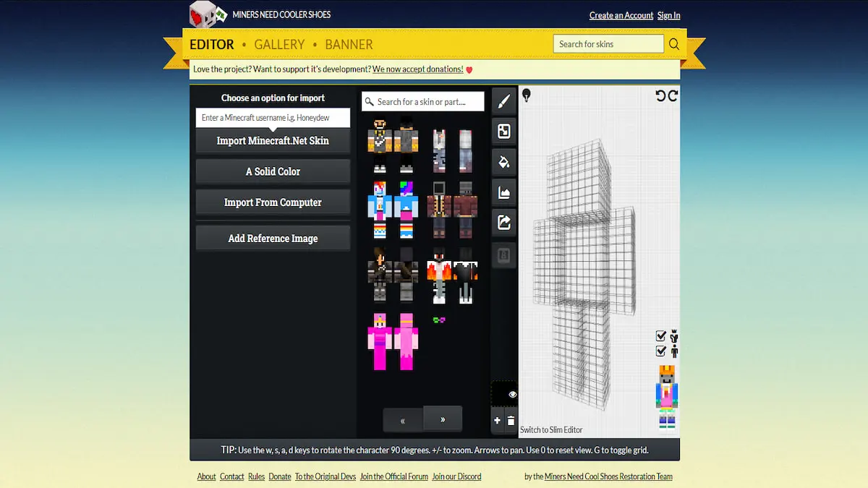Click the Switch to Slim Editor link

coord(551,429)
